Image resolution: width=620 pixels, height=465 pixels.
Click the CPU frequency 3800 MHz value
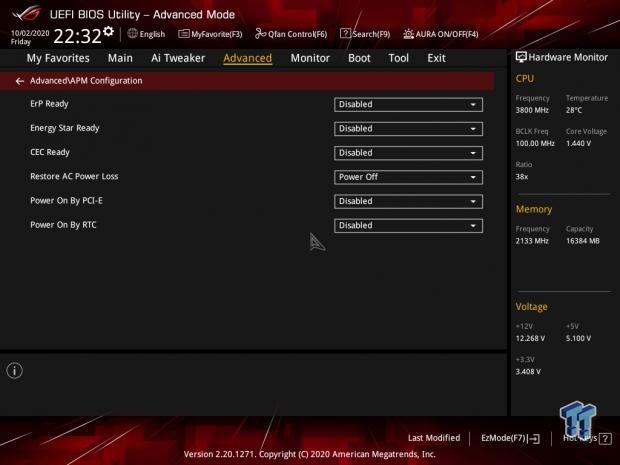(532, 110)
